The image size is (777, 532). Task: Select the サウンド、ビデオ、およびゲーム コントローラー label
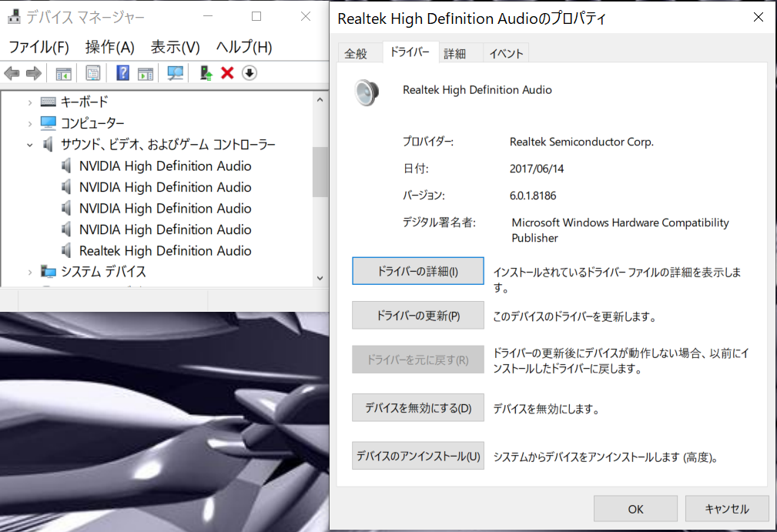tap(168, 144)
